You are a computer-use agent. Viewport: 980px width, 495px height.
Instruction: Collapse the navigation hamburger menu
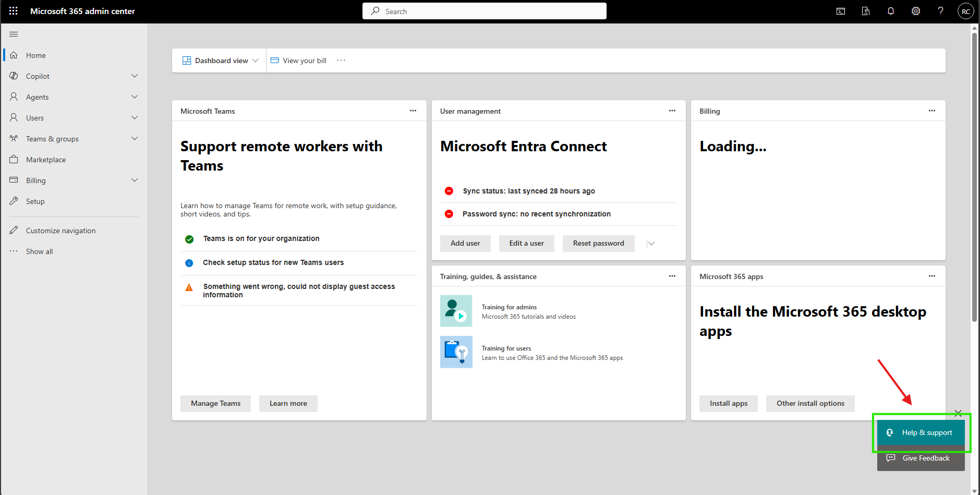14,34
